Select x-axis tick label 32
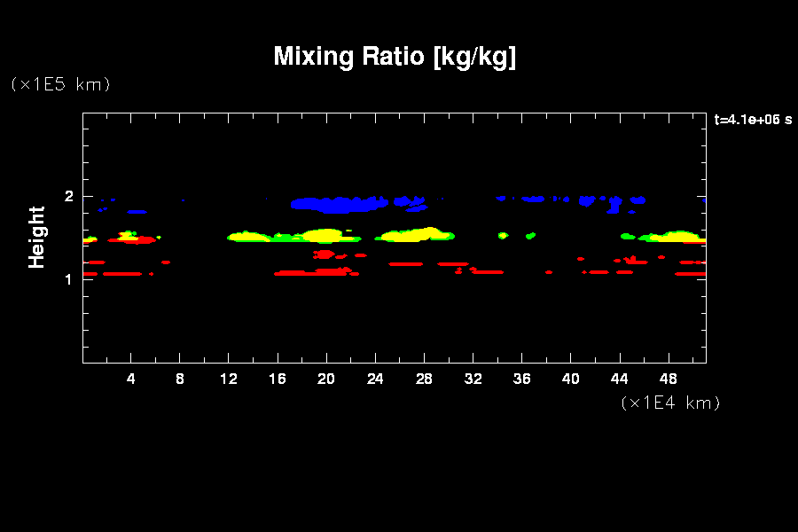Viewport: 798px width, 532px height. pos(473,379)
